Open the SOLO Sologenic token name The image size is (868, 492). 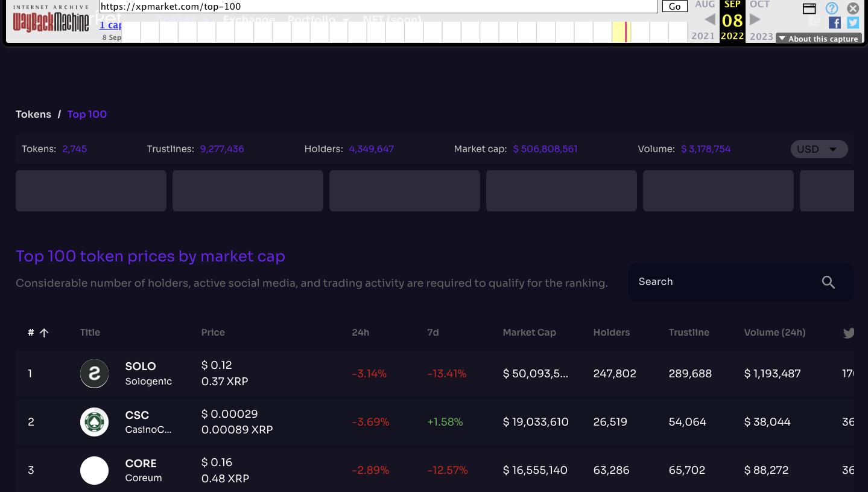(148, 374)
